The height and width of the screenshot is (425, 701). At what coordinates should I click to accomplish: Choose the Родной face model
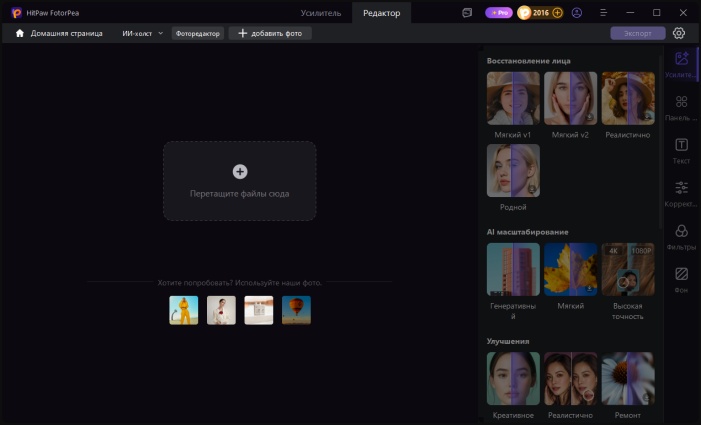click(x=513, y=170)
